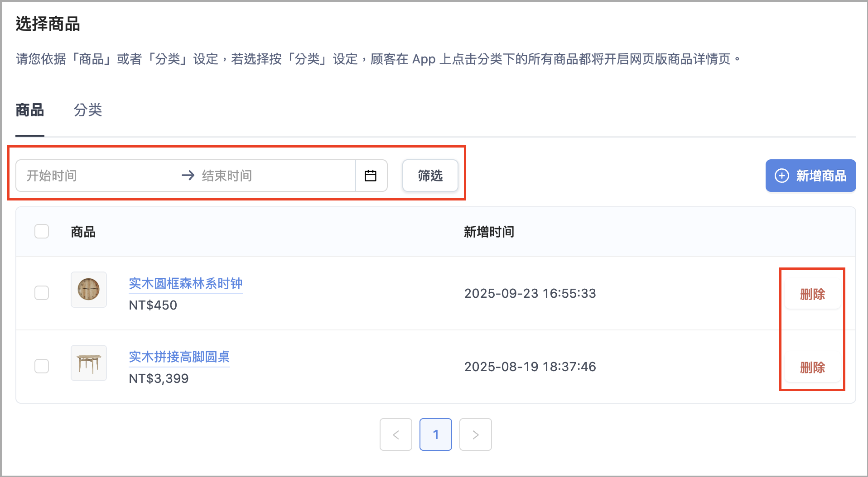
Task: Click the round table product thumbnail
Action: 89,363
